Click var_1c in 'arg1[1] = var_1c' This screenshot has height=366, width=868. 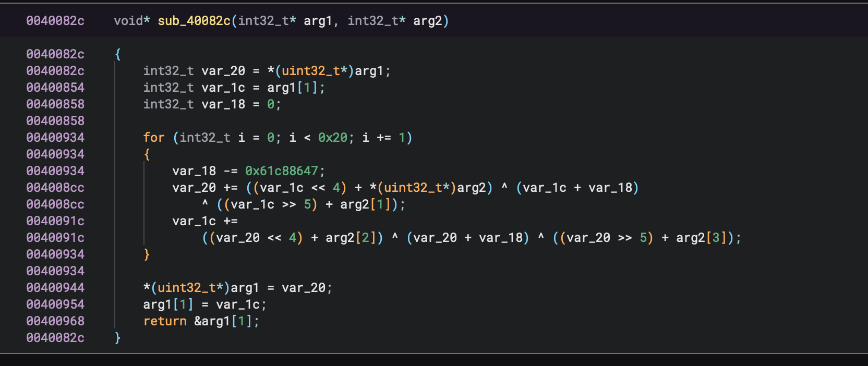pyautogui.click(x=238, y=304)
